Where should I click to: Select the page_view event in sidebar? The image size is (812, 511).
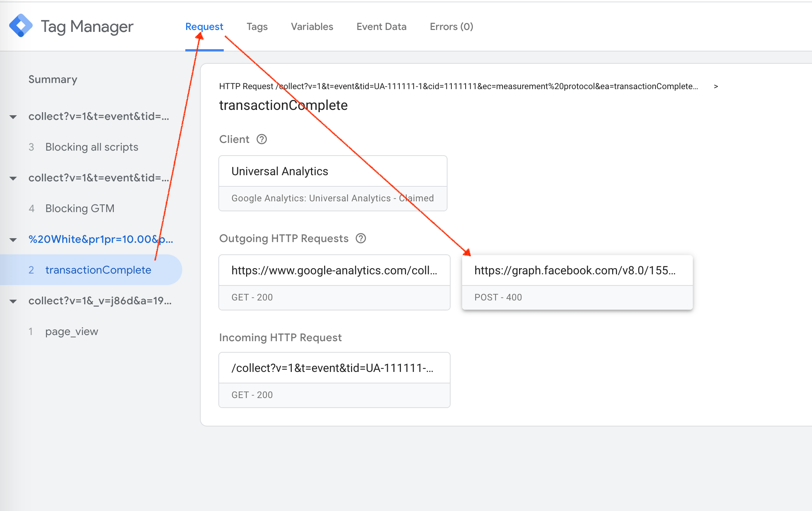pyautogui.click(x=72, y=331)
